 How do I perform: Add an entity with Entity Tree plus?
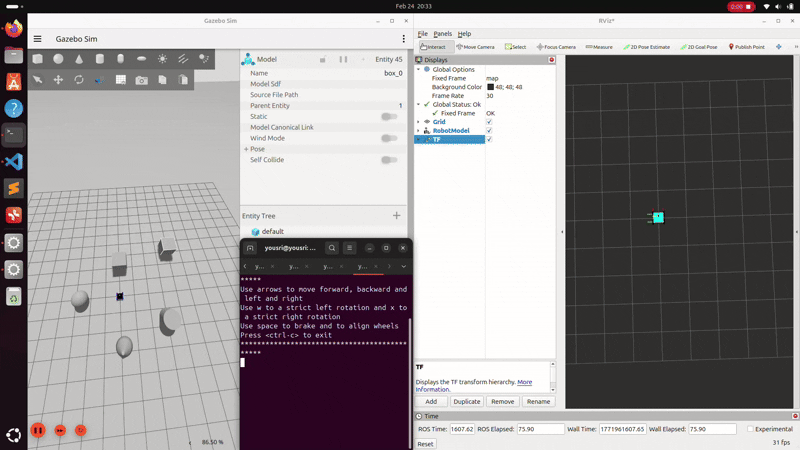[396, 216]
